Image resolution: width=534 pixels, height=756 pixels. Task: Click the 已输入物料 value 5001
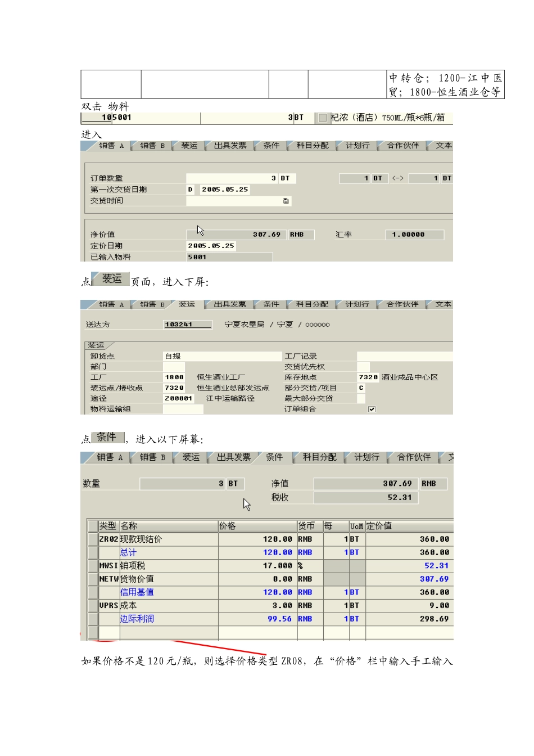pyautogui.click(x=229, y=257)
